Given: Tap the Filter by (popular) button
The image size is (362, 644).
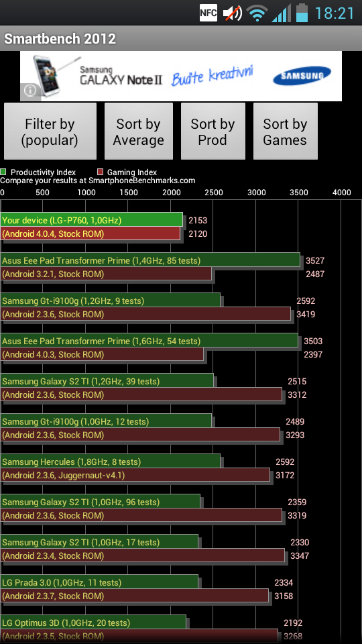Looking at the screenshot, I should (x=50, y=131).
